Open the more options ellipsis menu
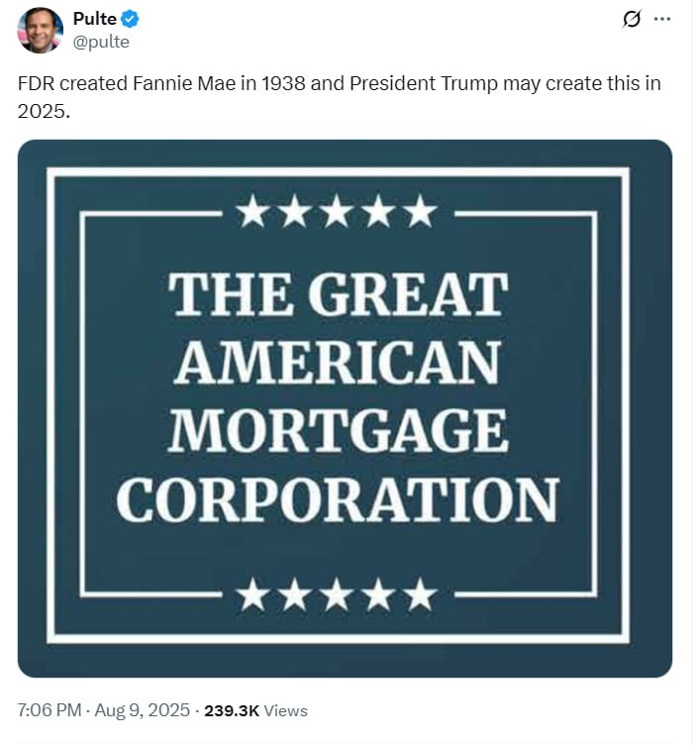This screenshot has height=746, width=700. pos(662,19)
